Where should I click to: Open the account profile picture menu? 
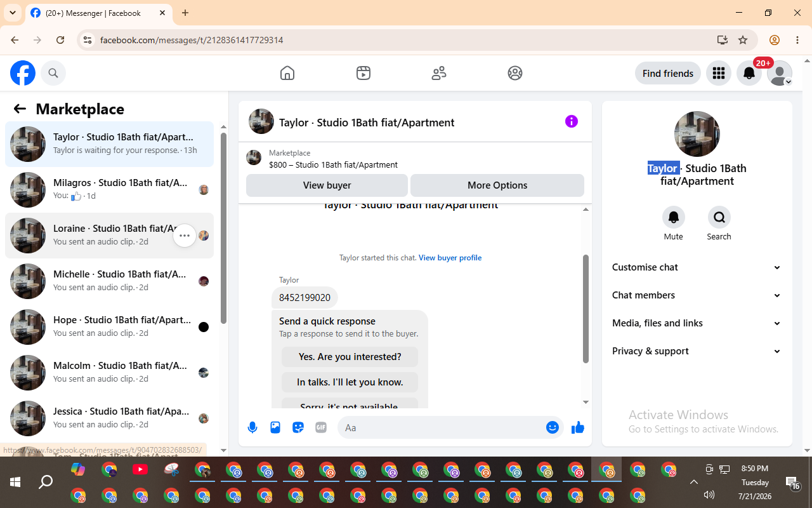pyautogui.click(x=780, y=74)
